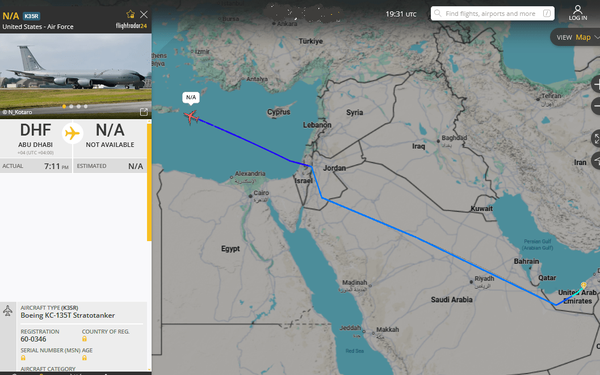Click the N/A callsign label on map
Screen dimensions: 600x375
click(x=191, y=98)
